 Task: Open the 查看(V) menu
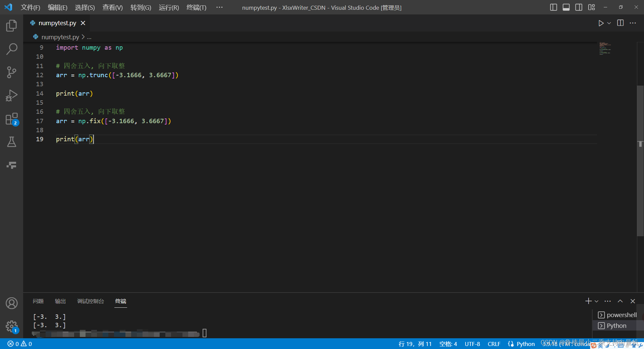pos(112,7)
